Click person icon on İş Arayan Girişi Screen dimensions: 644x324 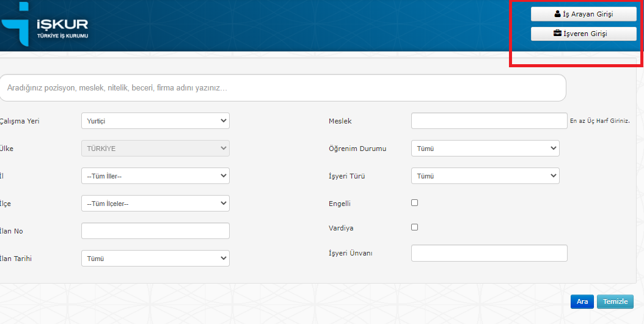[x=557, y=14]
